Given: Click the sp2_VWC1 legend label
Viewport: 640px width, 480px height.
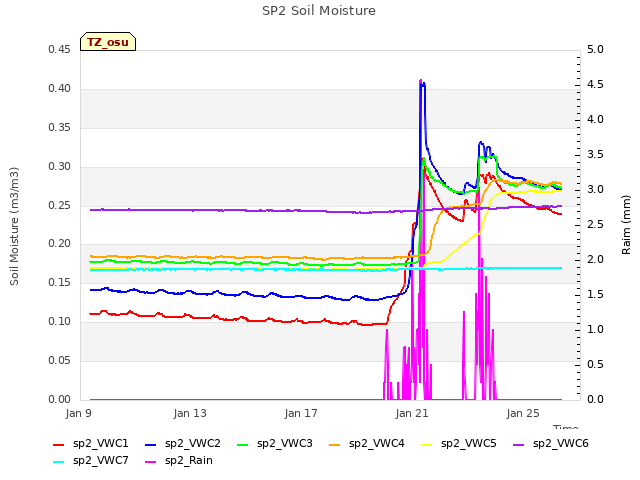Looking at the screenshot, I should click(100, 443).
